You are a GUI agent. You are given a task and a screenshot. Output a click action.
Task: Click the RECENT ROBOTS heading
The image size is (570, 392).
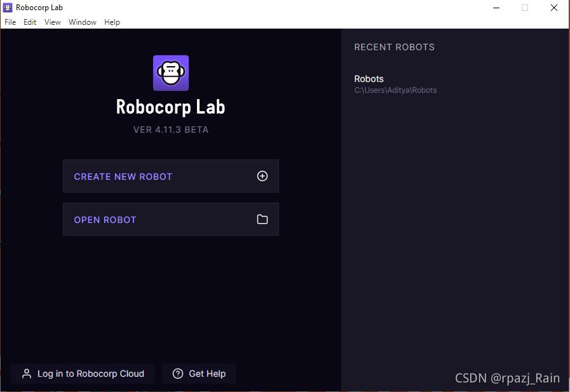coord(395,47)
